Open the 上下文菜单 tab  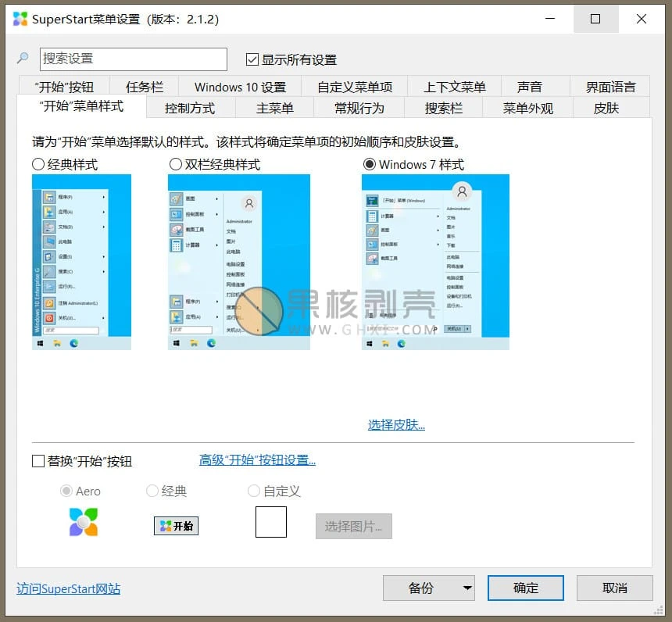tap(454, 87)
